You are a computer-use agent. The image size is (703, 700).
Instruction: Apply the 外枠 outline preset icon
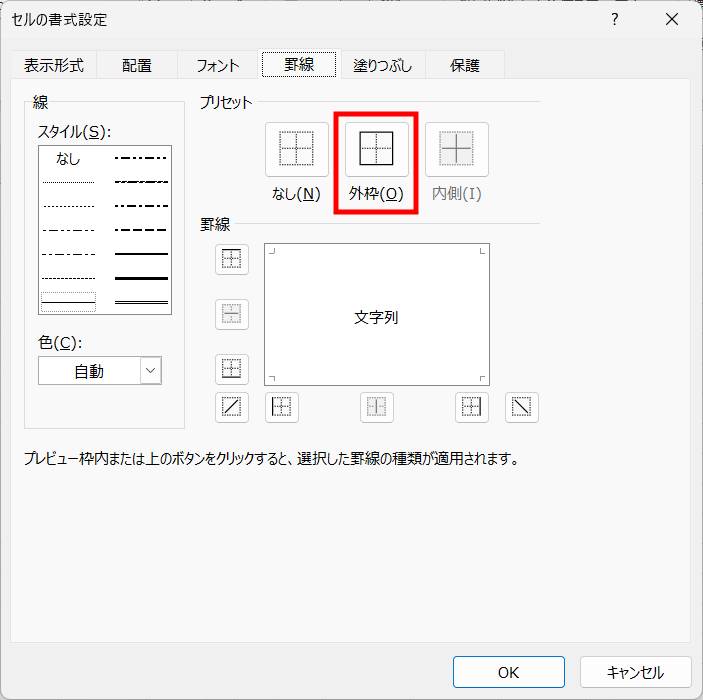point(377,149)
